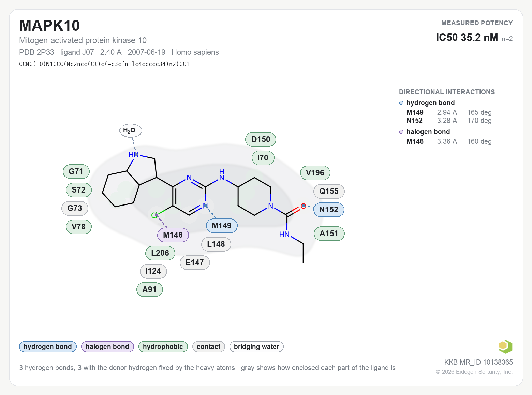Pick the S72 residue label
This screenshot has height=395, width=532.
point(78,190)
